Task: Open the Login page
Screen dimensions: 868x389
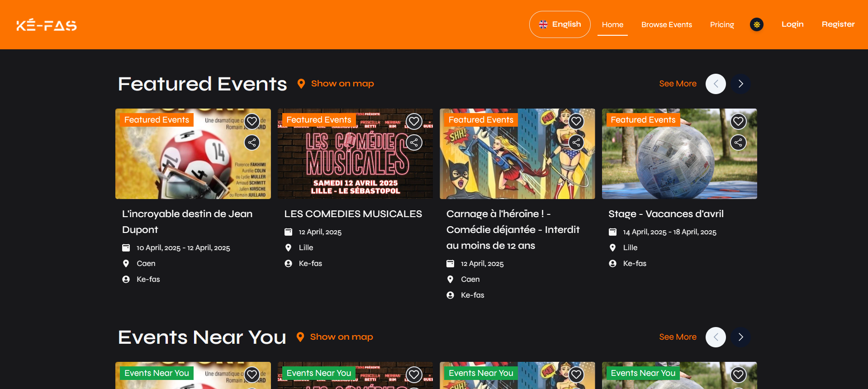Action: (792, 24)
